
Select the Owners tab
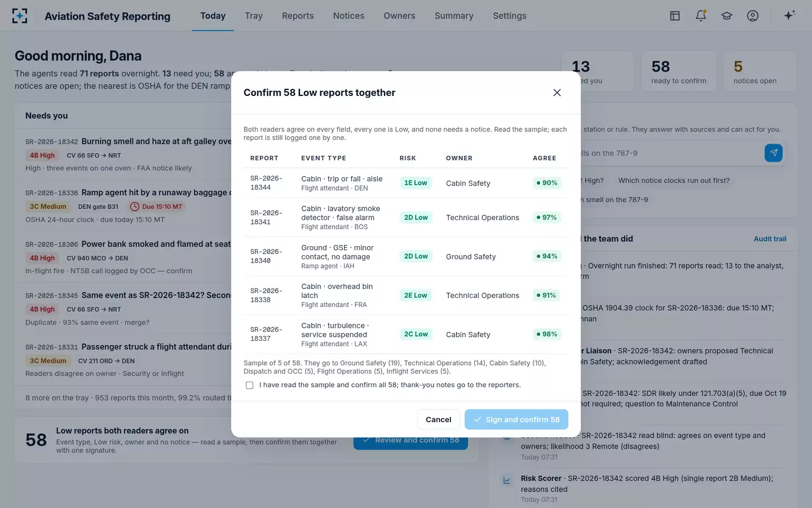[x=399, y=16]
